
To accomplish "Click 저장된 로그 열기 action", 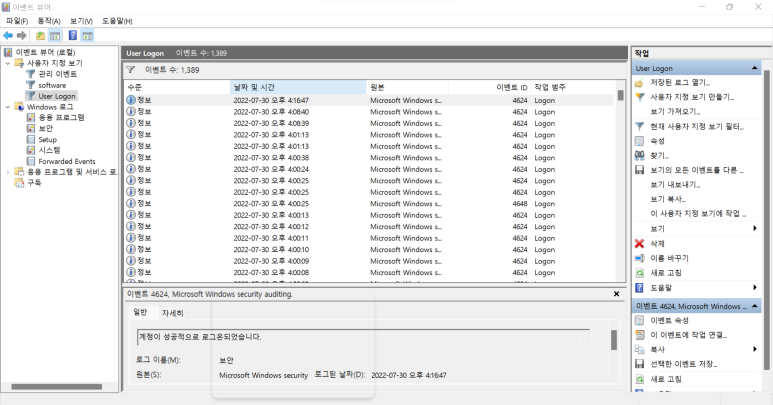I will pos(680,82).
